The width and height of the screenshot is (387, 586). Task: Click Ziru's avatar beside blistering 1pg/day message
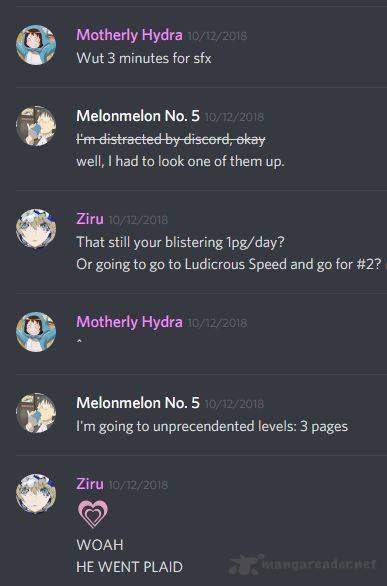36,229
